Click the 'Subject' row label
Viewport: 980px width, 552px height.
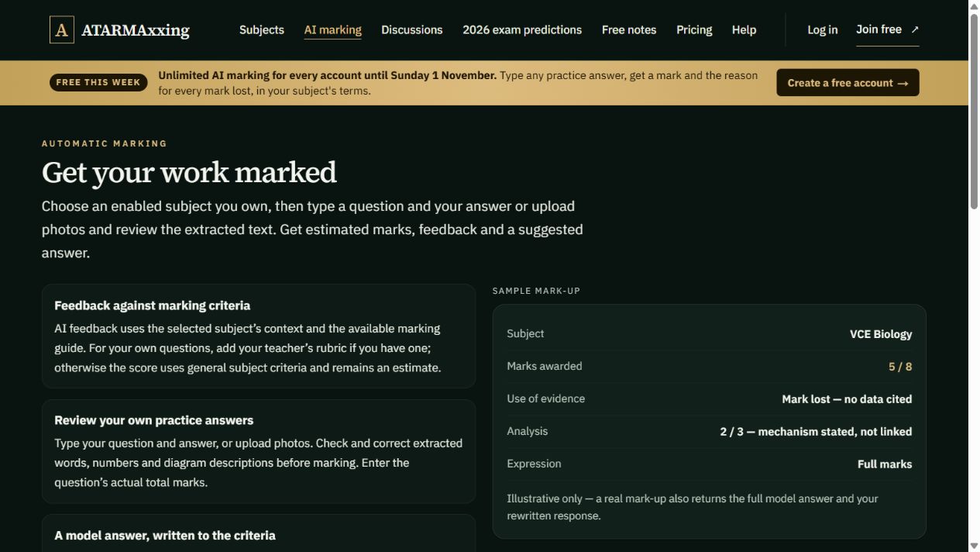[525, 333]
